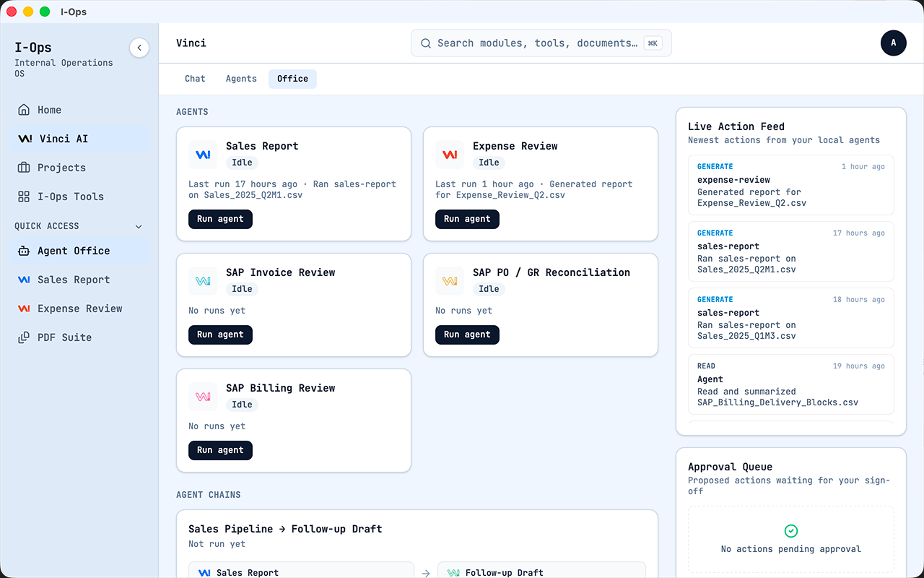Click the SAP Billing Review card icon
The width and height of the screenshot is (924, 578).
(x=203, y=397)
